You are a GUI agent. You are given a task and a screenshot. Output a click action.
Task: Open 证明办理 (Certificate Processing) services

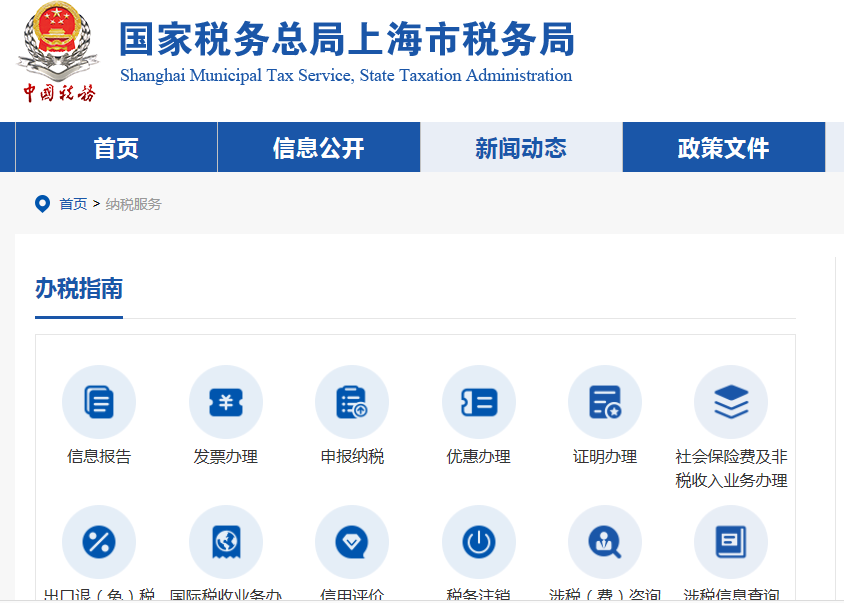click(x=605, y=401)
